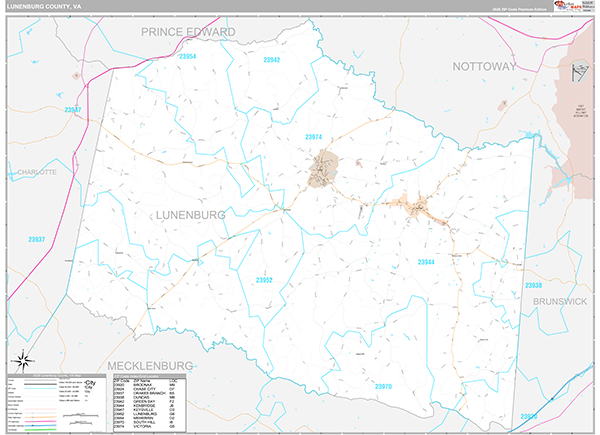Click the airport runway diagram symbol
Image resolution: width=600 pixels, height=435 pixels.
tap(576, 74)
